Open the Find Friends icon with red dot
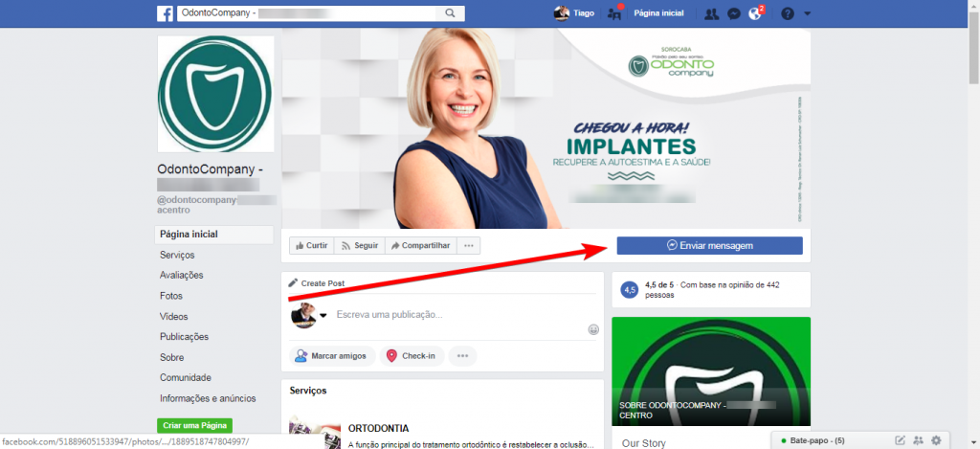Image resolution: width=980 pixels, height=449 pixels. (x=614, y=13)
